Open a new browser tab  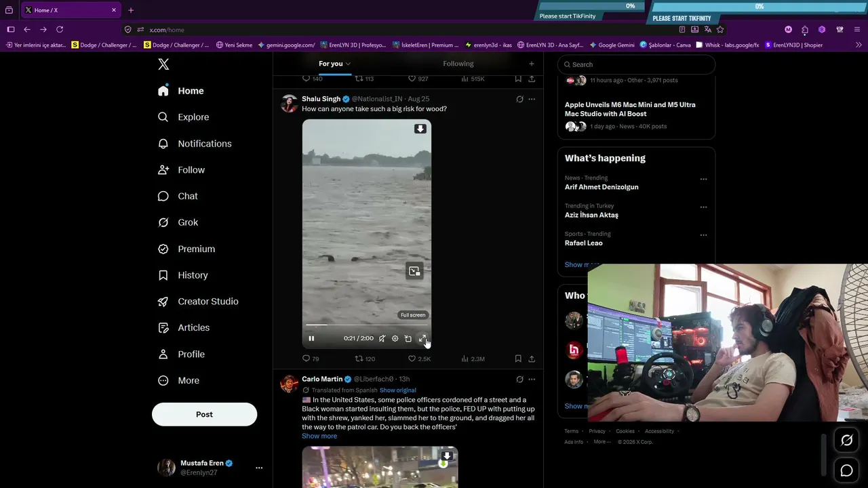tap(131, 10)
